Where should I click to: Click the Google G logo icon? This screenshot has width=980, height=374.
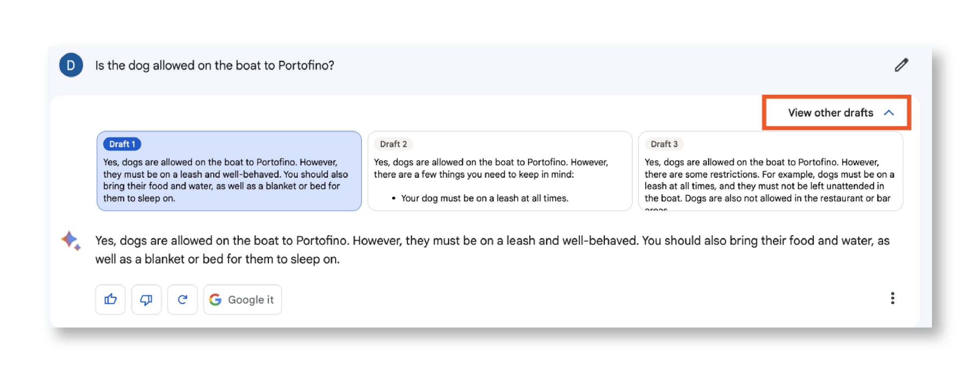tap(215, 300)
